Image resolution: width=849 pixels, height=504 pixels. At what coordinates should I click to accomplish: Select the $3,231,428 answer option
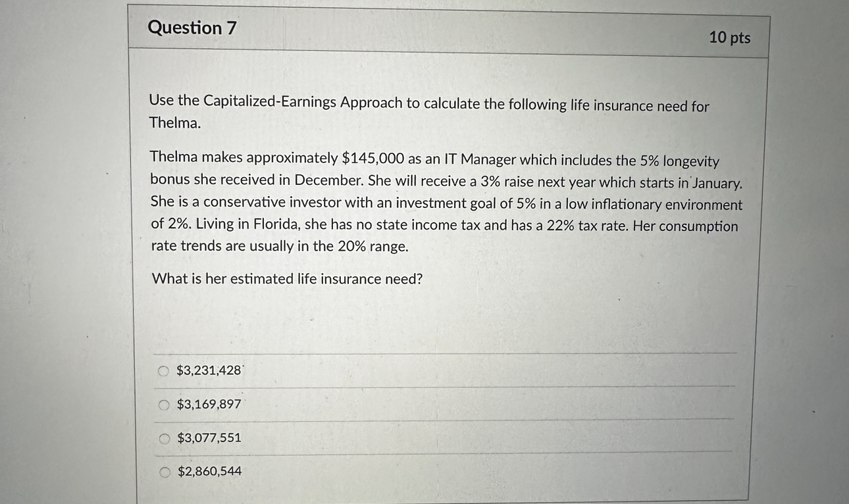point(163,370)
